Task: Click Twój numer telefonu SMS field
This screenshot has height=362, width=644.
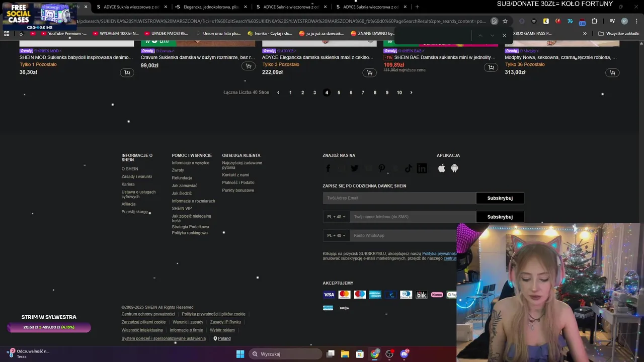Action: pos(413,217)
